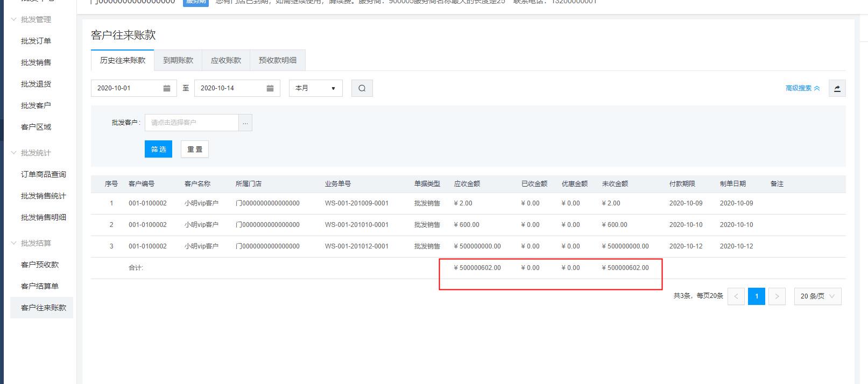Click the export share icon button
The image size is (868, 384).
837,88
